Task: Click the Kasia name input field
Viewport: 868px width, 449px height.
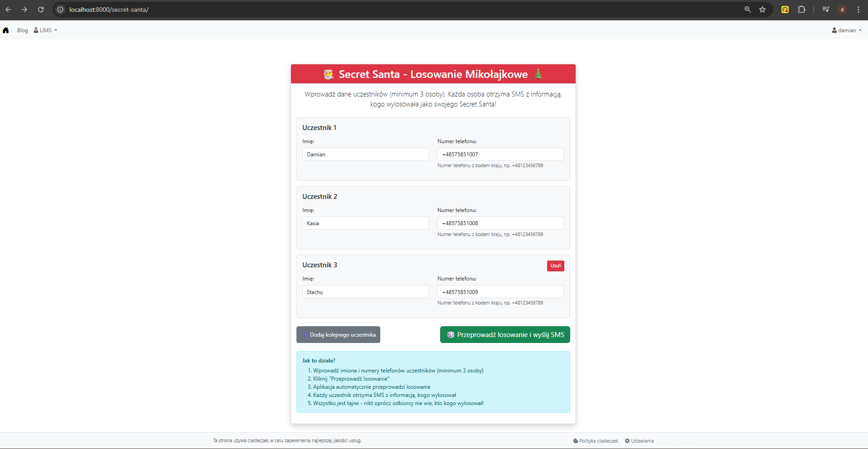Action: (365, 223)
